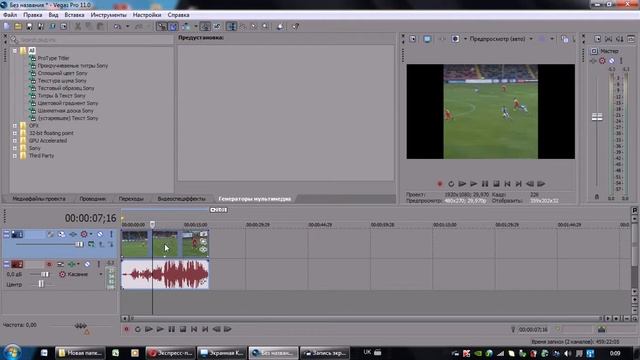This screenshot has width=640, height=360.
Task: Select Титры & Текст Sony generator
Action: (61, 96)
